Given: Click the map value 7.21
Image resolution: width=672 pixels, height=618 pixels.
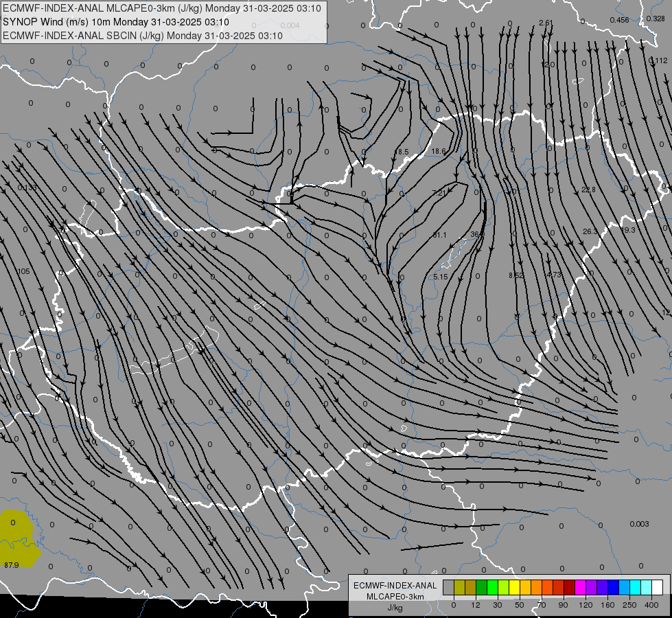Looking at the screenshot, I should (439, 193).
